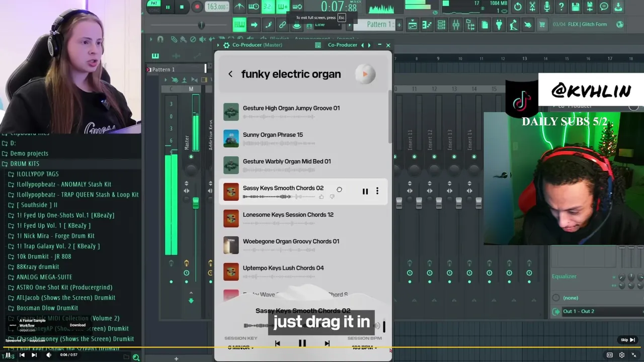Click the microphone recording icon
This screenshot has height=362, width=644.
coord(547,7)
